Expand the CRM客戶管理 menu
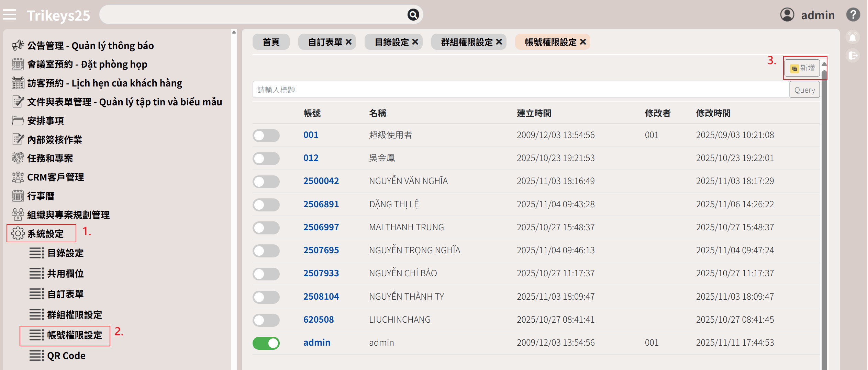868x370 pixels. 55,177
